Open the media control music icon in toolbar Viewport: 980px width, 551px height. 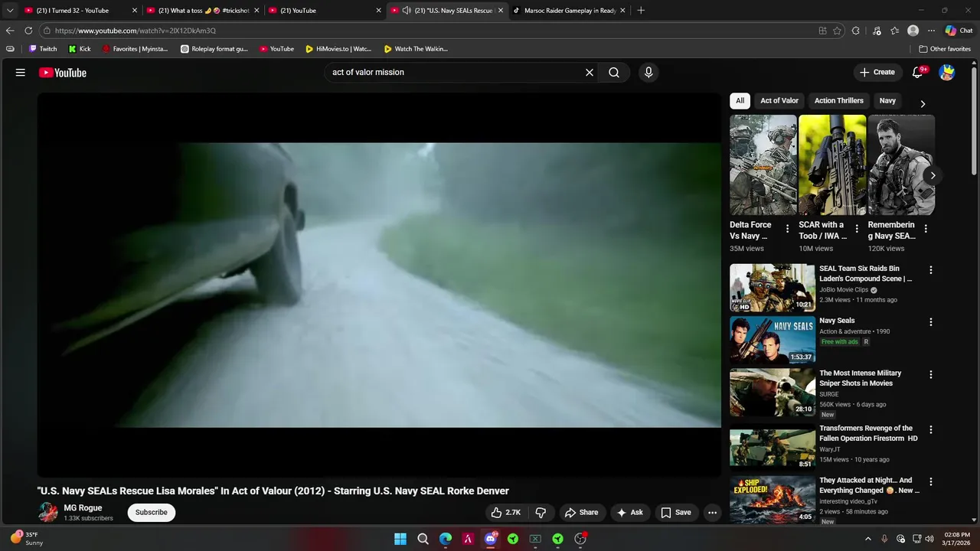click(875, 31)
